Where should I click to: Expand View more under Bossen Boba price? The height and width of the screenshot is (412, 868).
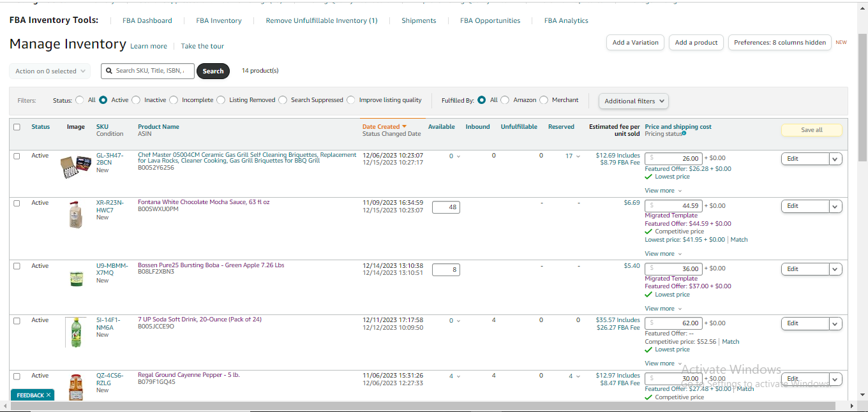[663, 309]
